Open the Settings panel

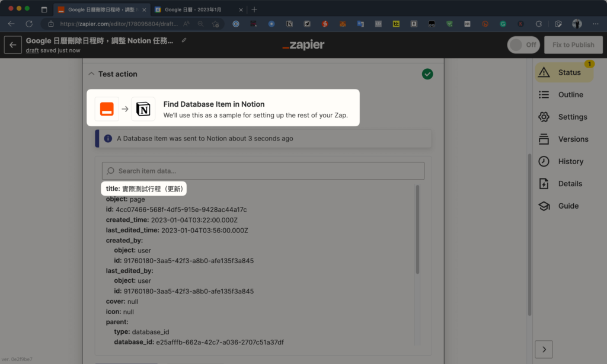coord(564,117)
